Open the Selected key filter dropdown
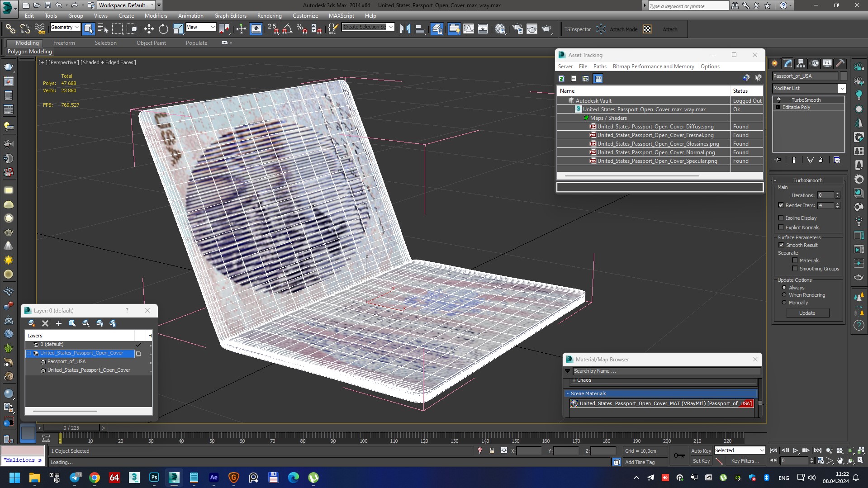Image resolution: width=868 pixels, height=488 pixels. (739, 450)
